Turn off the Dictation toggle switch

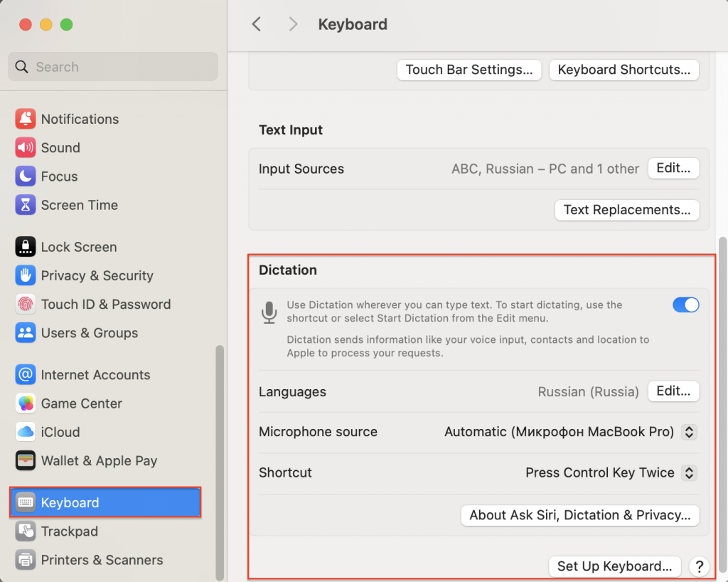tap(685, 305)
